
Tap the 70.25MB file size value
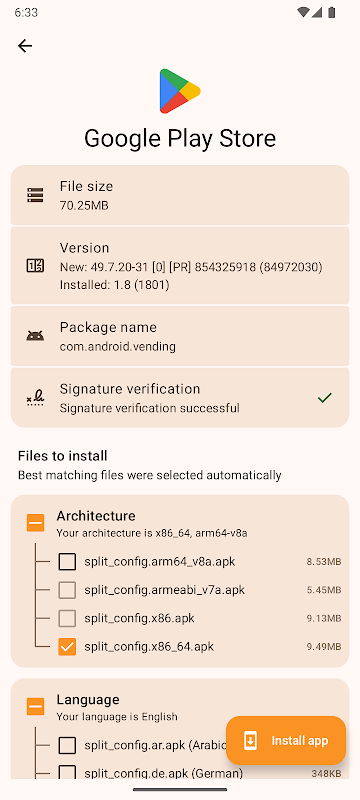click(84, 206)
